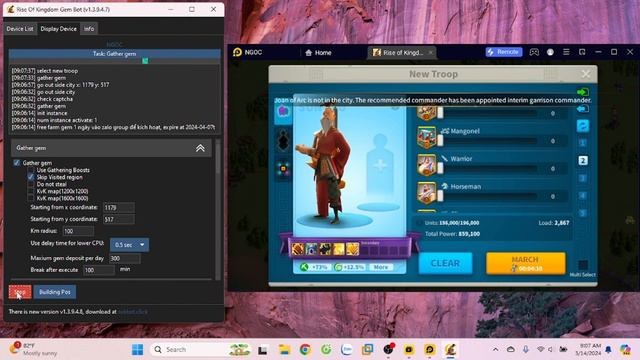Collapse the Gather gem section
The width and height of the screenshot is (640, 360).
(x=200, y=148)
